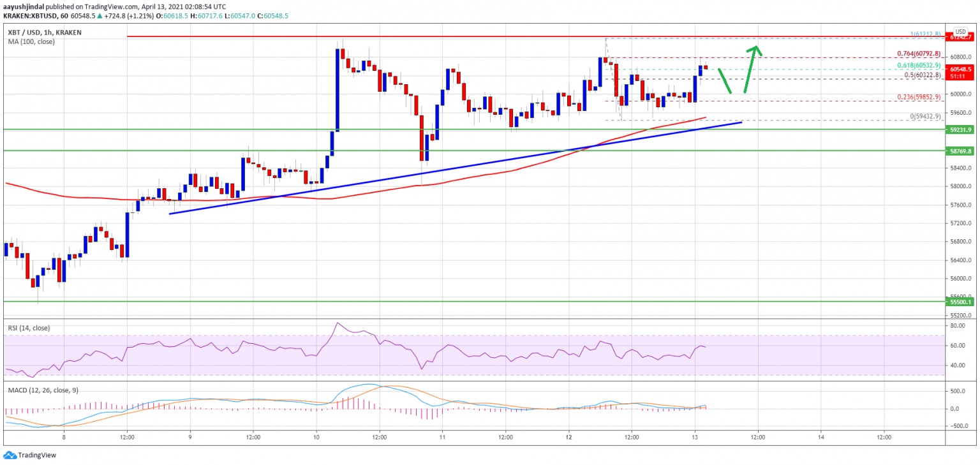The height and width of the screenshot is (465, 980).
Task: Click date label 8 on time axis
Action: pos(64,438)
